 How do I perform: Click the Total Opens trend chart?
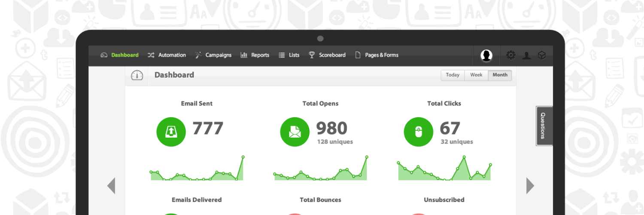321,168
